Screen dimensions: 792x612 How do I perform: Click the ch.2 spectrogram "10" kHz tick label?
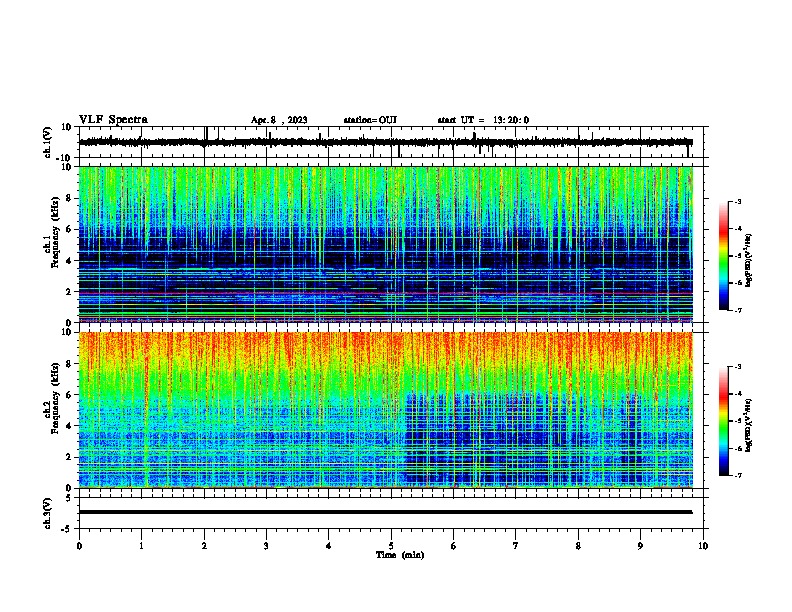67,332
